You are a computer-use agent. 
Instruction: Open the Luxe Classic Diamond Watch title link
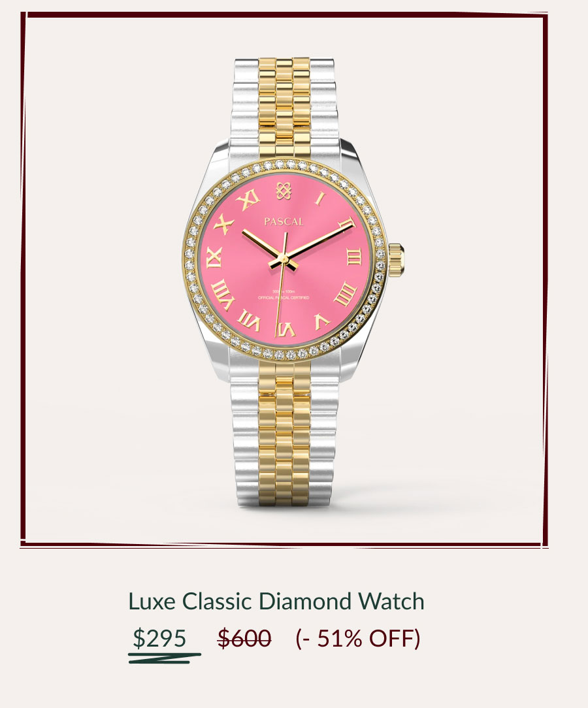(x=276, y=602)
